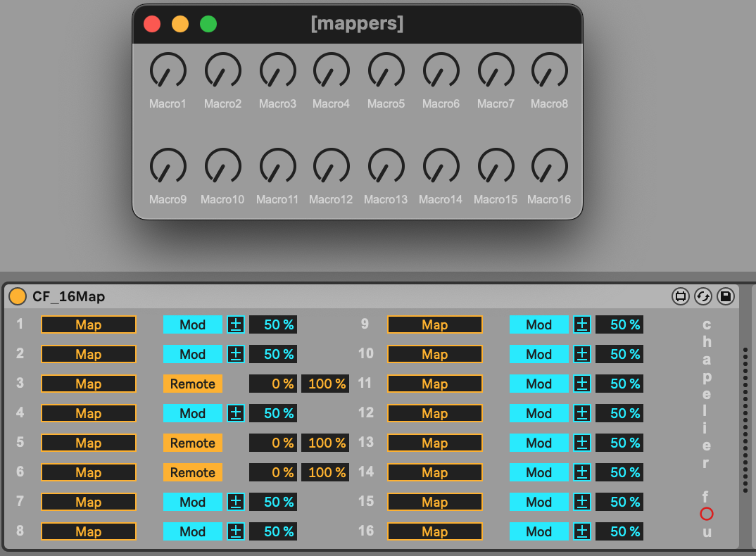The image size is (756, 556).
Task: Click the 50 % amount field on row 14
Action: [x=619, y=472]
